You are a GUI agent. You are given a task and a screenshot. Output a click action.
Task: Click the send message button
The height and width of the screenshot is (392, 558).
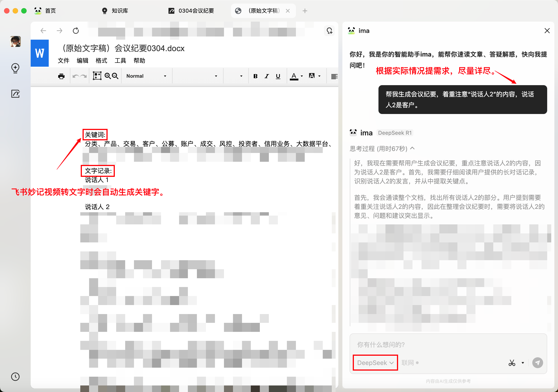[537, 363]
